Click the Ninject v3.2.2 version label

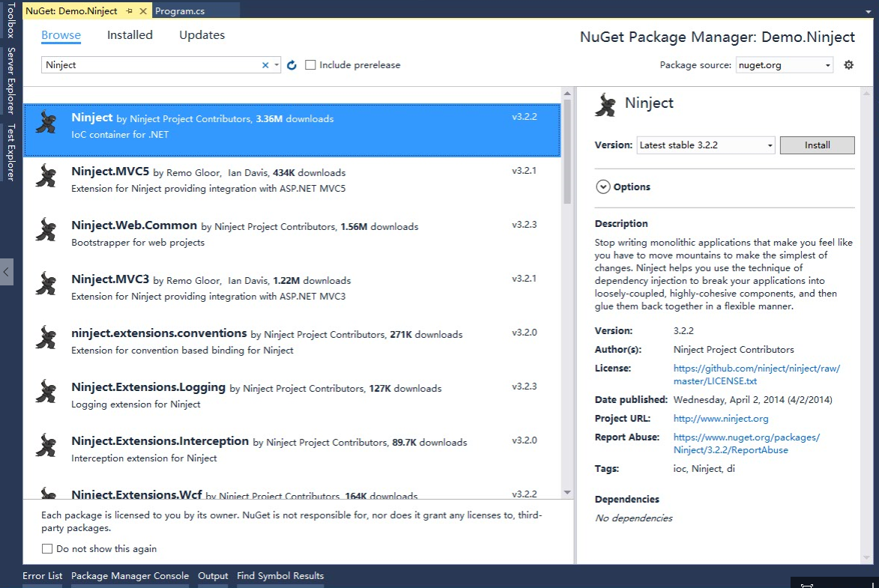[524, 117]
